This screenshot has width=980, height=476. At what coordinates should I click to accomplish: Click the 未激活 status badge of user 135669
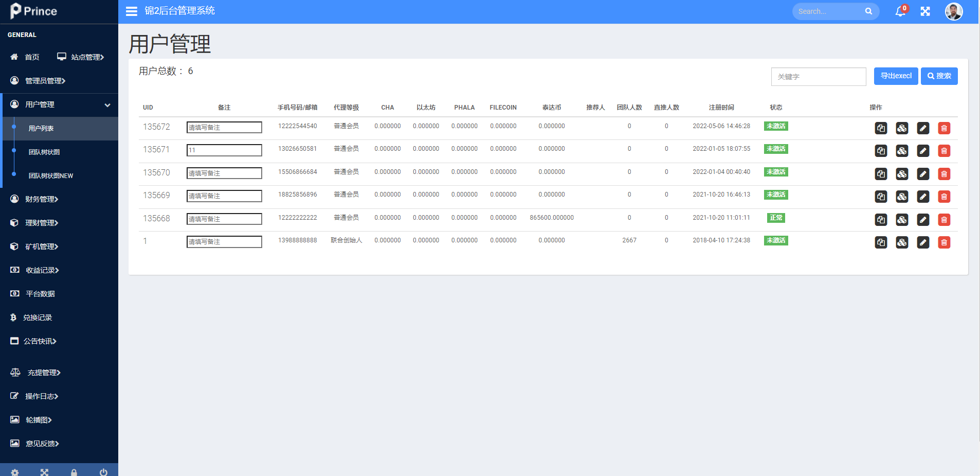[x=776, y=195]
